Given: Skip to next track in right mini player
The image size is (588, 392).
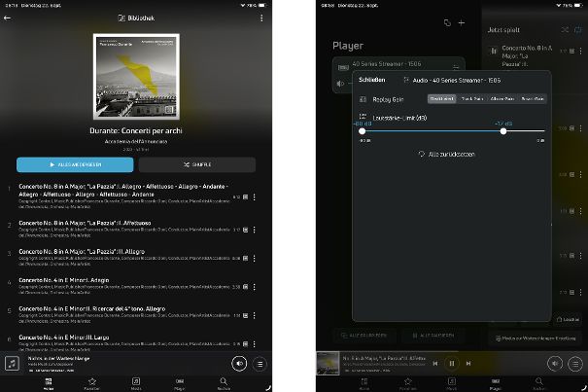Looking at the screenshot, I should coord(468,363).
